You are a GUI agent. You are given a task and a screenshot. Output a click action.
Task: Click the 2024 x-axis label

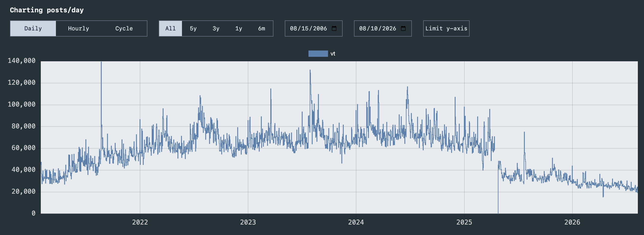pos(356,222)
